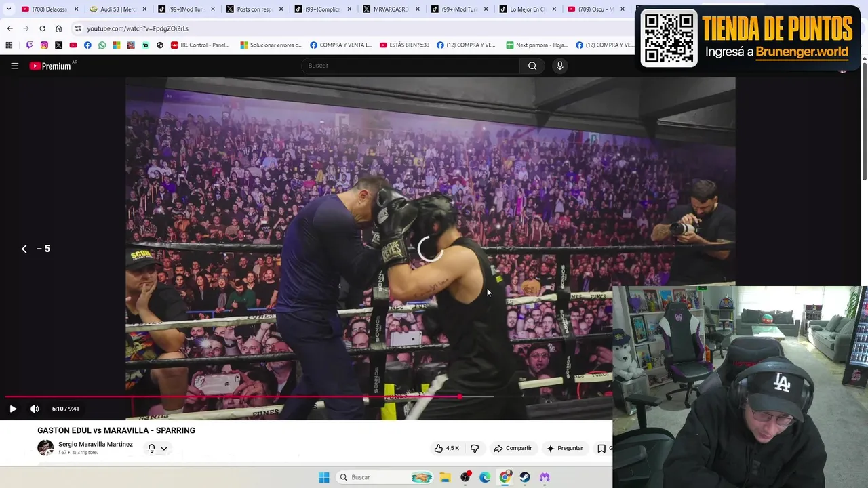868x488 pixels.
Task: Open the Twitch bookmark
Action: (30, 45)
